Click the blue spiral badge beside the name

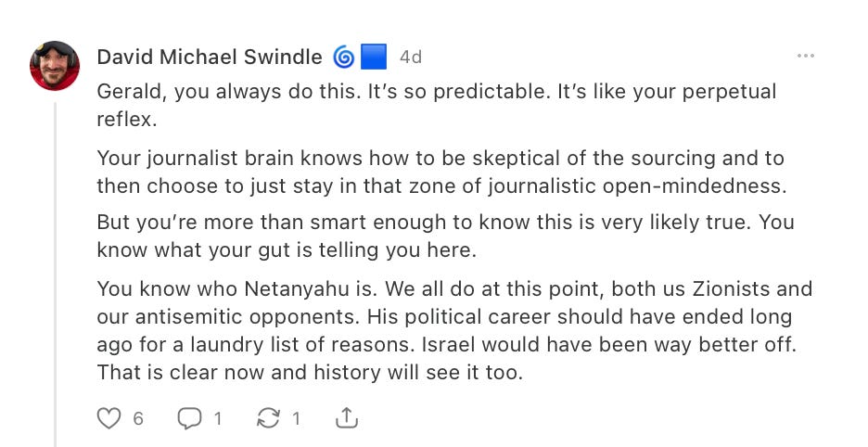pyautogui.click(x=343, y=57)
